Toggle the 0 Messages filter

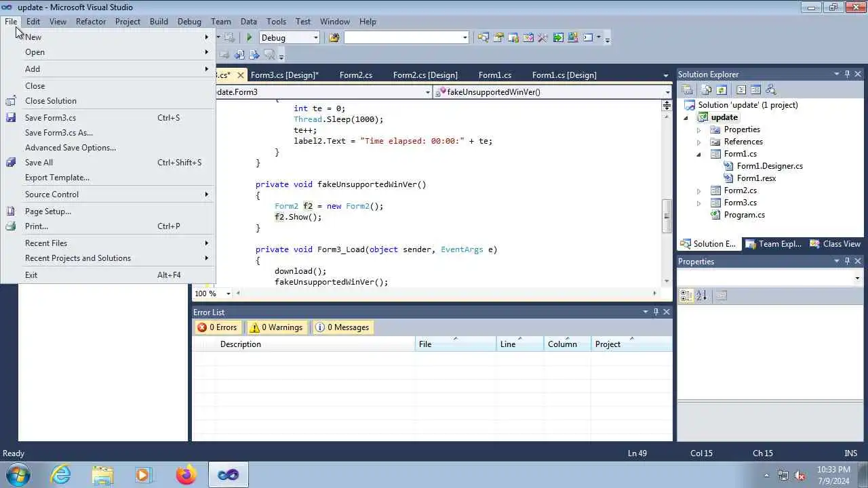click(x=342, y=327)
